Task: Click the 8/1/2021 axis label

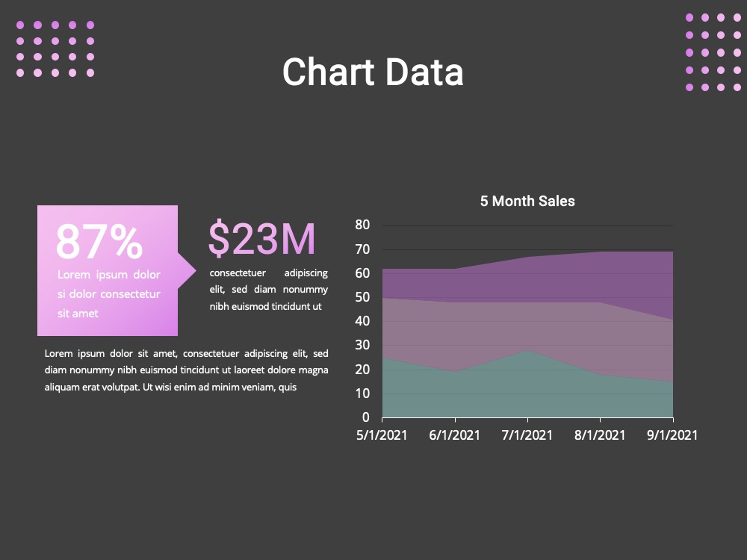Action: [600, 435]
